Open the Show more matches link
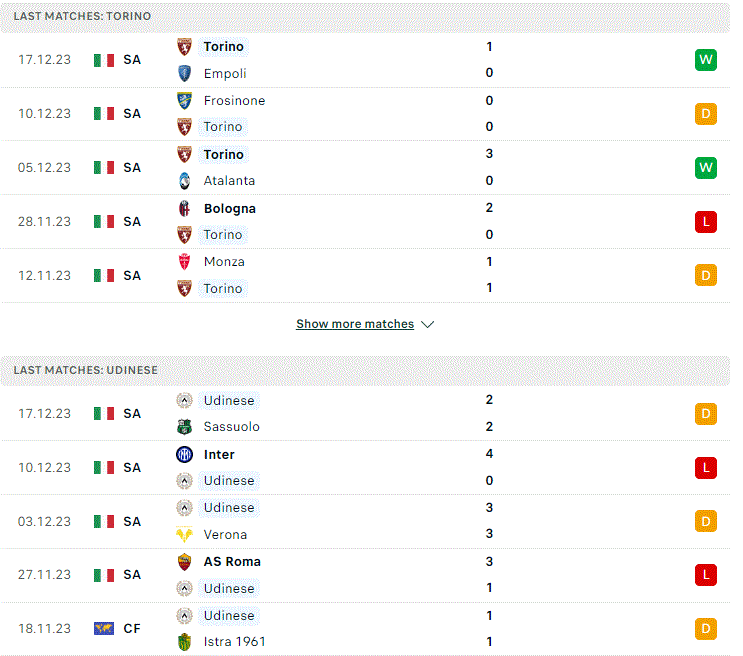The width and height of the screenshot is (743, 656). [x=355, y=324]
